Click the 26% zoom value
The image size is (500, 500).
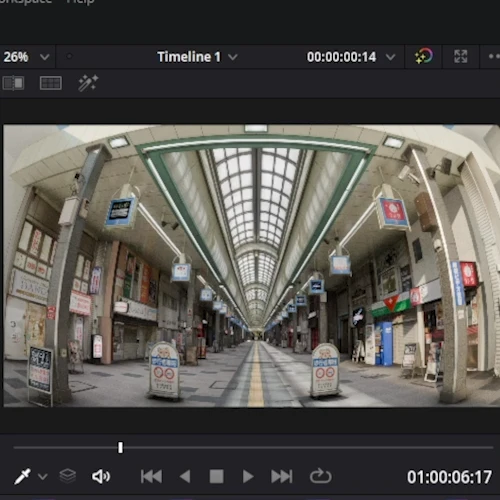tap(16, 57)
